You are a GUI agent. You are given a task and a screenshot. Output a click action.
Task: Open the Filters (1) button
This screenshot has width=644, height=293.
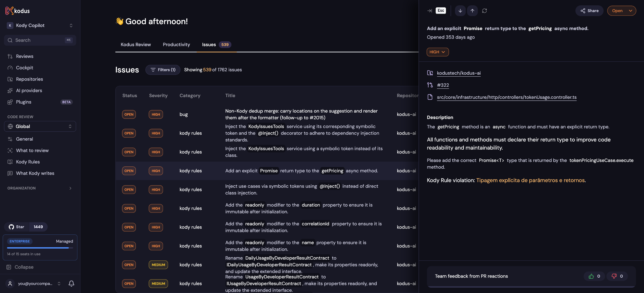pyautogui.click(x=163, y=70)
